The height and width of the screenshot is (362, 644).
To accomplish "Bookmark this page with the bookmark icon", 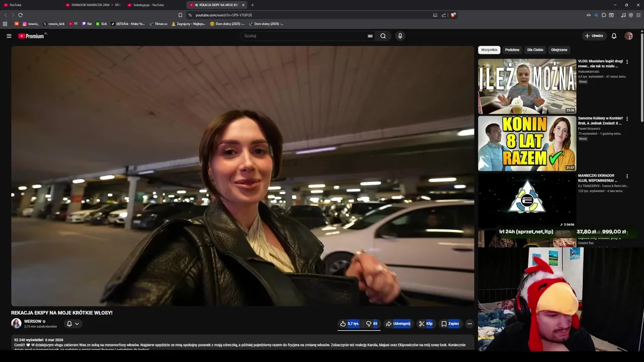I will (180, 15).
